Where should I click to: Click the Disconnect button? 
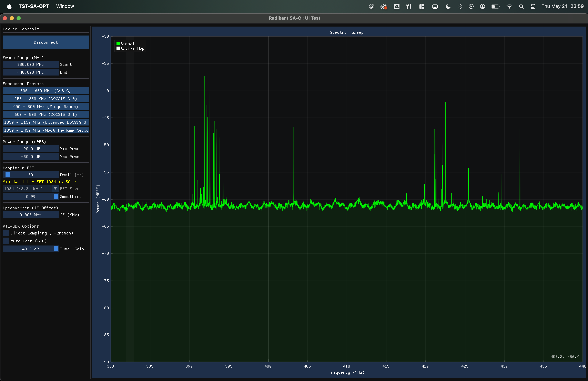coord(46,42)
